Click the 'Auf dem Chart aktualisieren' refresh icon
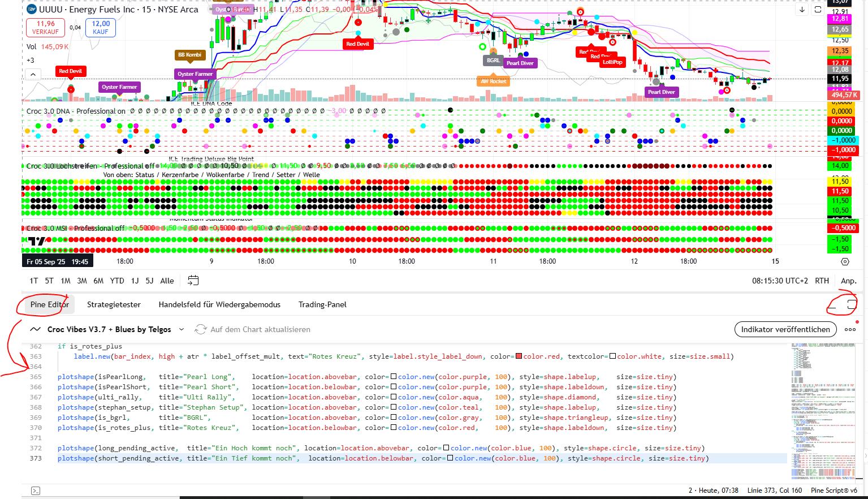The image size is (868, 499). coord(200,329)
